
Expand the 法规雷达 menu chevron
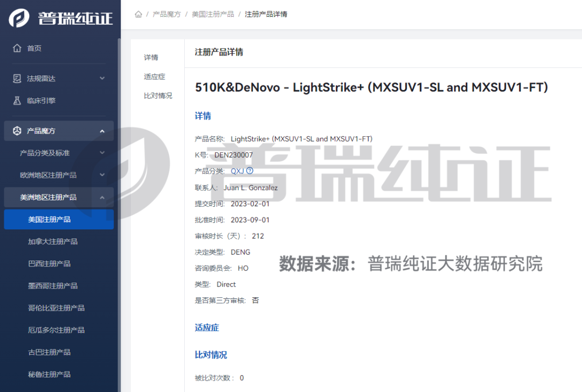(x=102, y=78)
